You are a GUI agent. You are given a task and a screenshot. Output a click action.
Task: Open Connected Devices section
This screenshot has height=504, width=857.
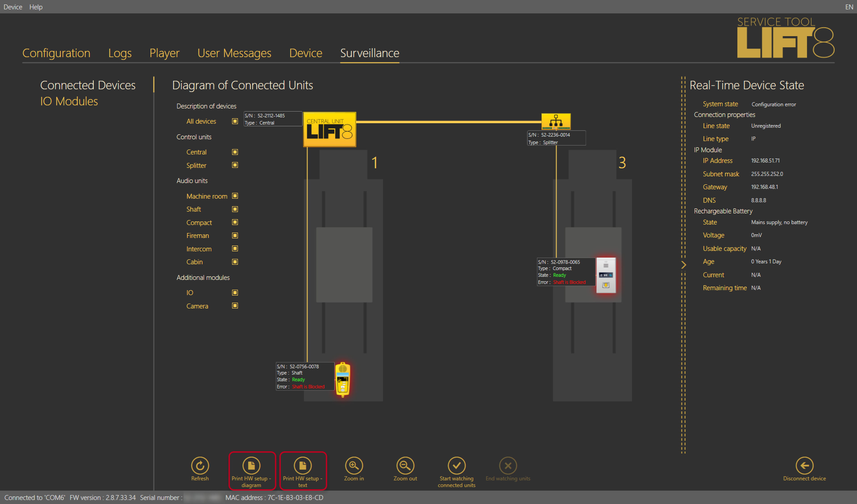[x=88, y=85]
